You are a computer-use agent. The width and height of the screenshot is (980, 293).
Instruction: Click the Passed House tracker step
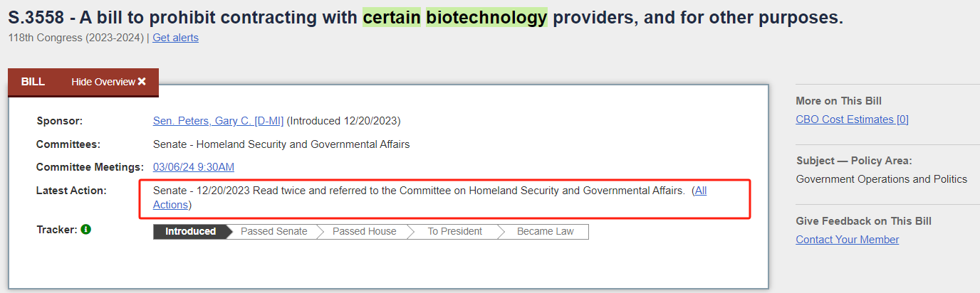(364, 231)
